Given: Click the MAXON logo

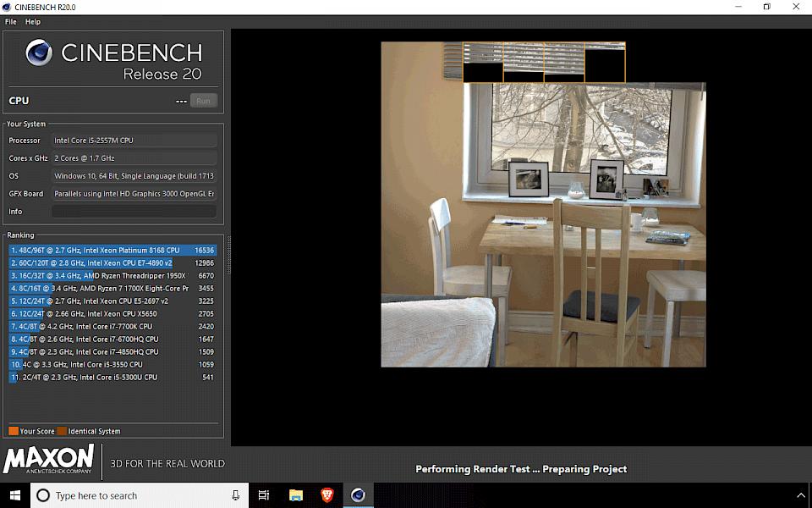Looking at the screenshot, I should click(x=48, y=459).
